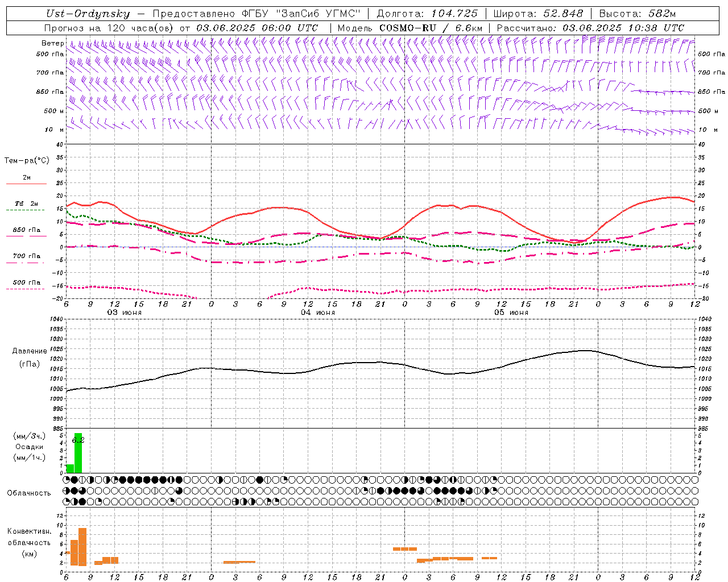Click the 'Конвективн.' convective cloud label

tap(29, 531)
